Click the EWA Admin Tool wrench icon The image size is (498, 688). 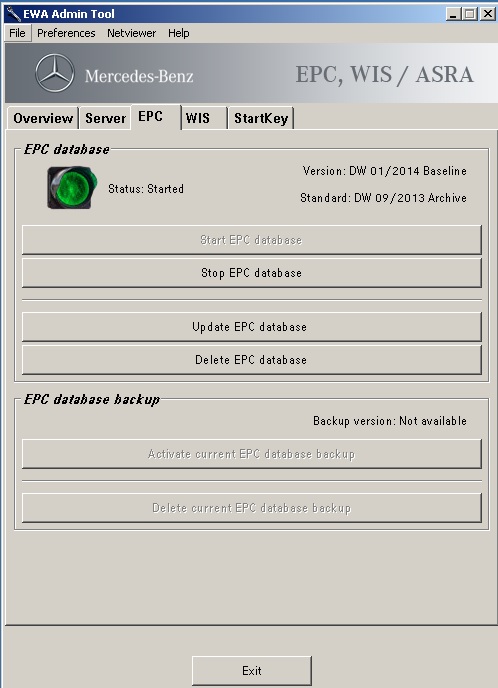14,14
